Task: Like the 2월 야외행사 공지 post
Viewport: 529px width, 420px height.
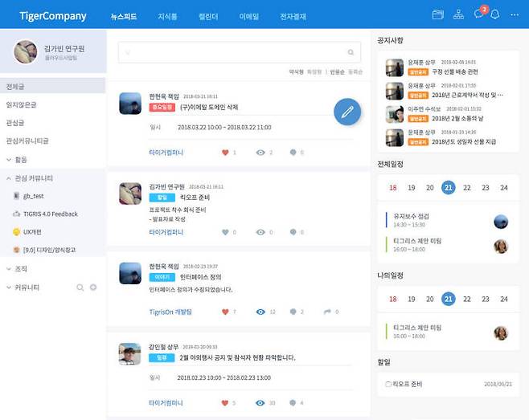Action: click(225, 403)
